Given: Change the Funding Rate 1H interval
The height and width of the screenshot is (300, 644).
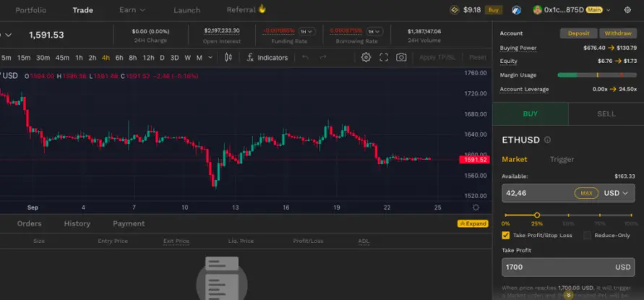Looking at the screenshot, I should click(306, 31).
